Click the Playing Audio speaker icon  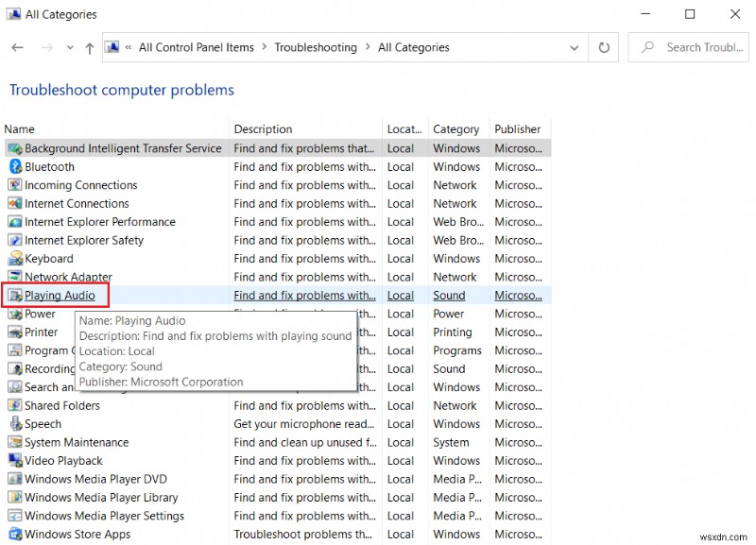(15, 296)
